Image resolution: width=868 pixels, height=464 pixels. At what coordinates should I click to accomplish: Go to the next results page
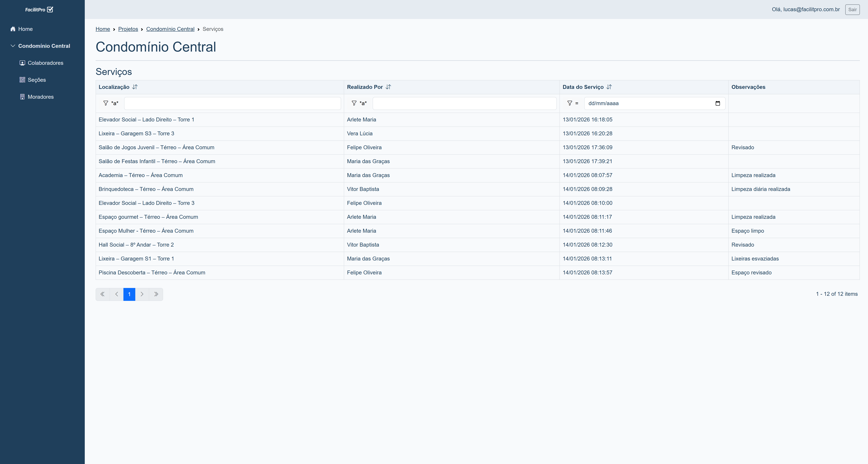142,294
